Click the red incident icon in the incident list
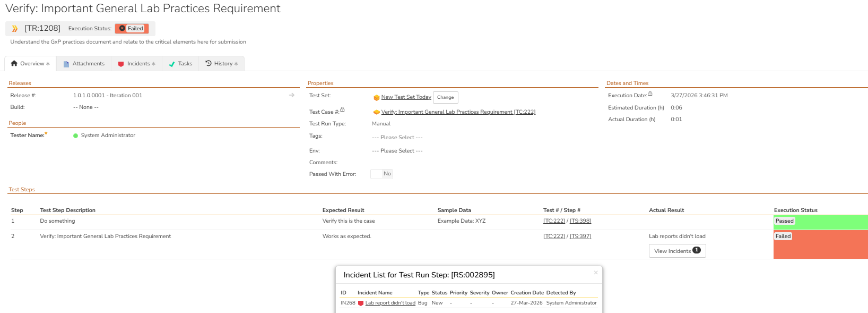The width and height of the screenshot is (868, 313). point(361,303)
